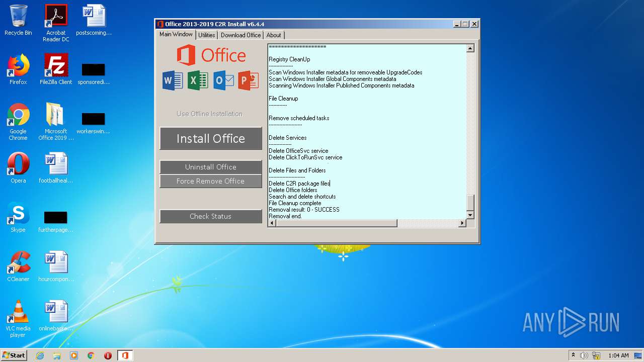Viewport: 644px width, 362px height.
Task: Open the Recycle Bin desktop icon
Action: coord(18,20)
